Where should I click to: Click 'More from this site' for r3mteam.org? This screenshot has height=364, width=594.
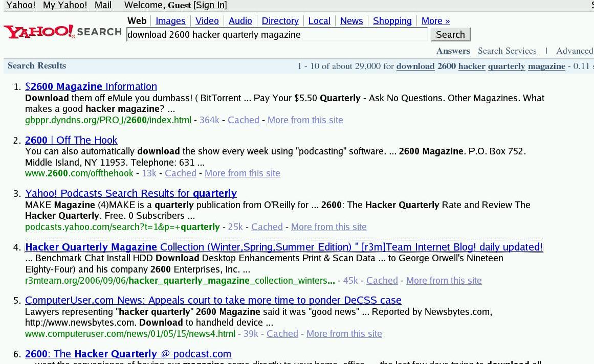tap(444, 280)
